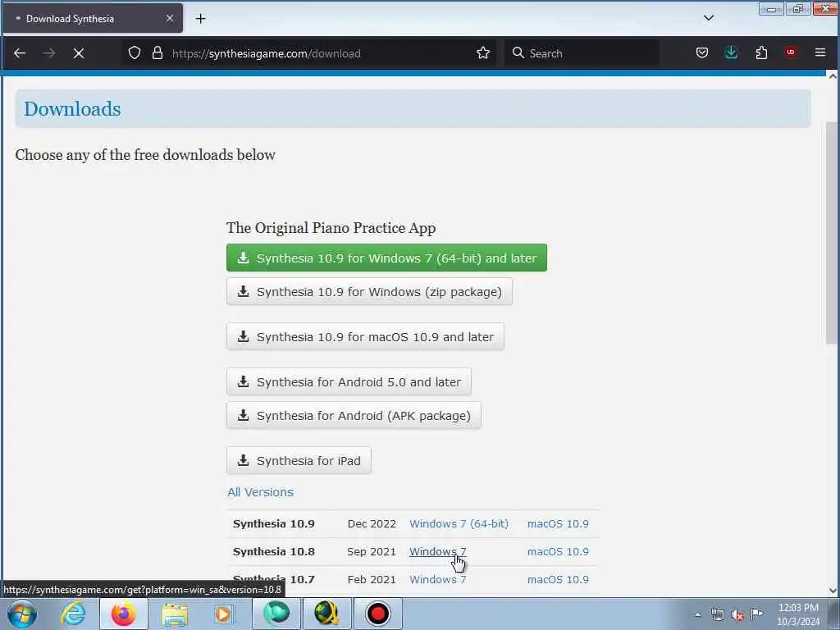Viewport: 840px width, 630px height.
Task: Click the Downloads heading
Action: 72,109
